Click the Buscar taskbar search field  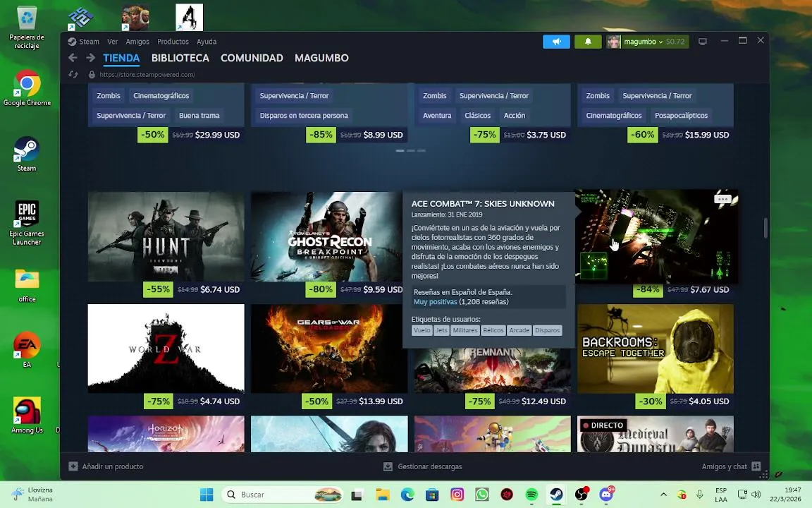282,495
